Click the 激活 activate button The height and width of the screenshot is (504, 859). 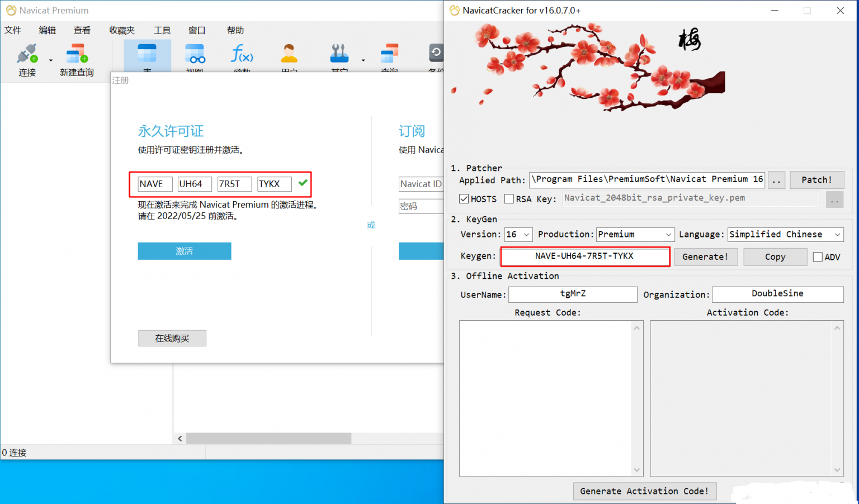185,251
